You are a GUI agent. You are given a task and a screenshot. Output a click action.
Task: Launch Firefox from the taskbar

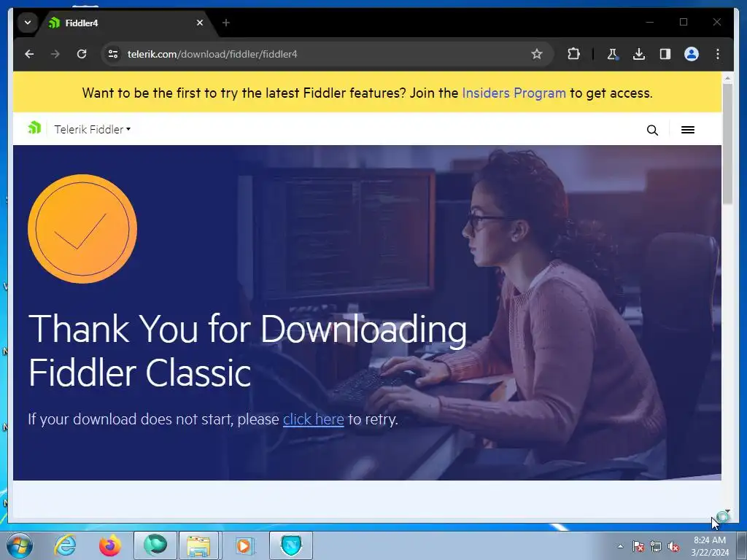coord(109,545)
